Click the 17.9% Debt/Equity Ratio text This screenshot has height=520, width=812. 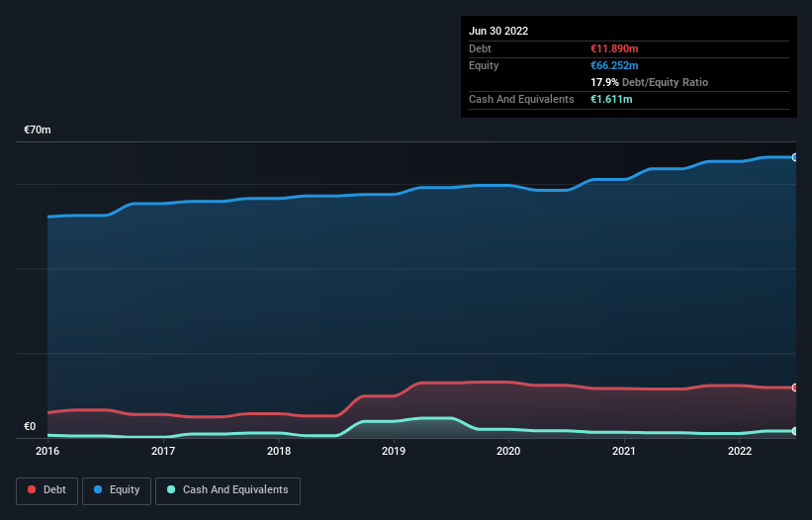[650, 82]
